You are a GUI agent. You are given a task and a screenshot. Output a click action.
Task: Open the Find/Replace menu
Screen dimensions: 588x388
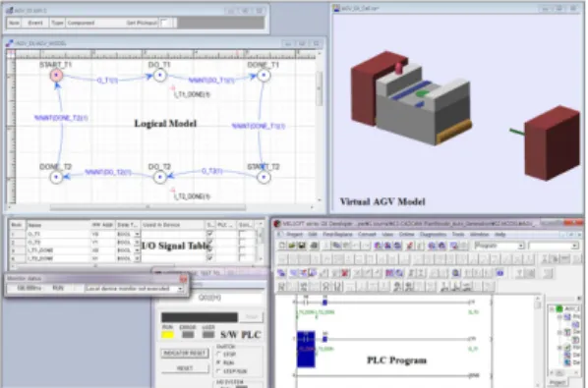coord(337,235)
